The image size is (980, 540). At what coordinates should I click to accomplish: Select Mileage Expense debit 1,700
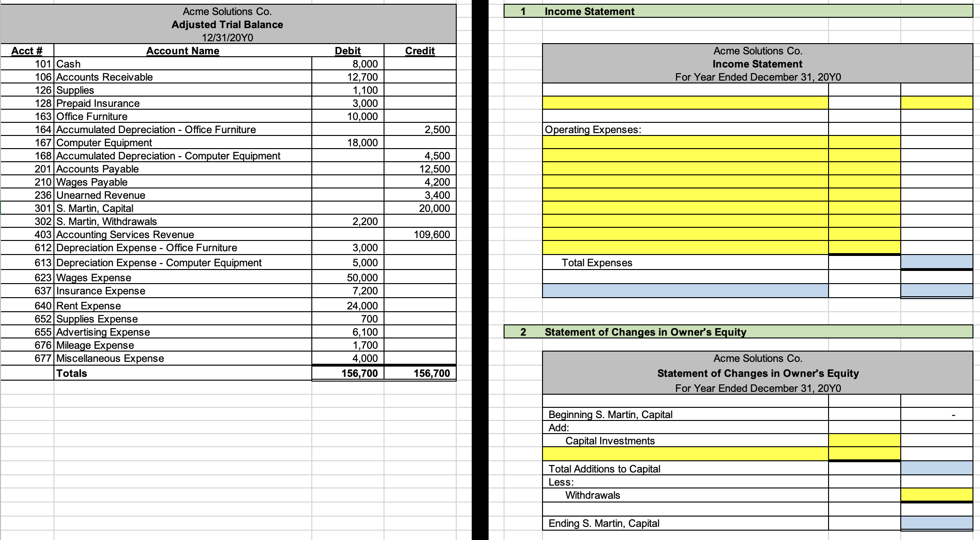coord(348,345)
